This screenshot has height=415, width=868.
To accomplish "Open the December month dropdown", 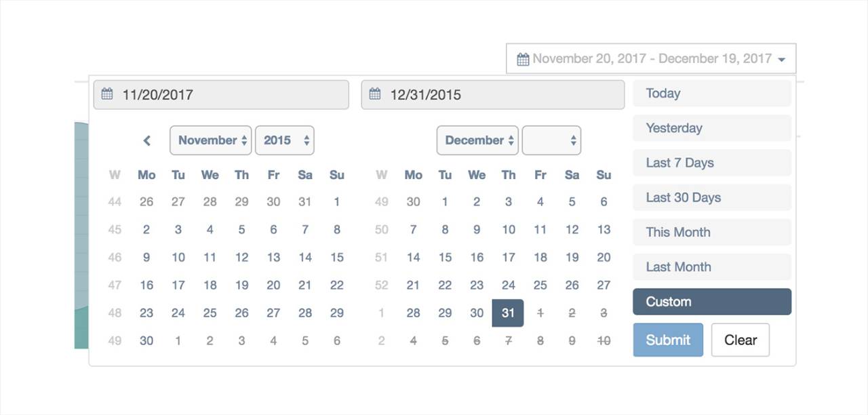I will pyautogui.click(x=477, y=140).
